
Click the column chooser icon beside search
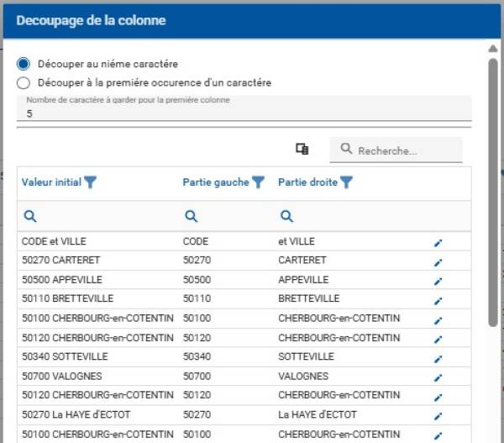pos(302,150)
